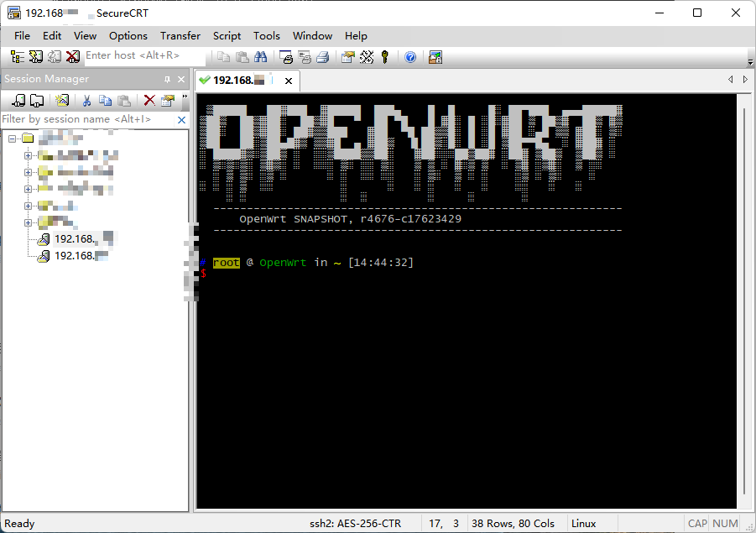
Task: Create new session in Session Manager toolbar
Action: click(x=62, y=101)
